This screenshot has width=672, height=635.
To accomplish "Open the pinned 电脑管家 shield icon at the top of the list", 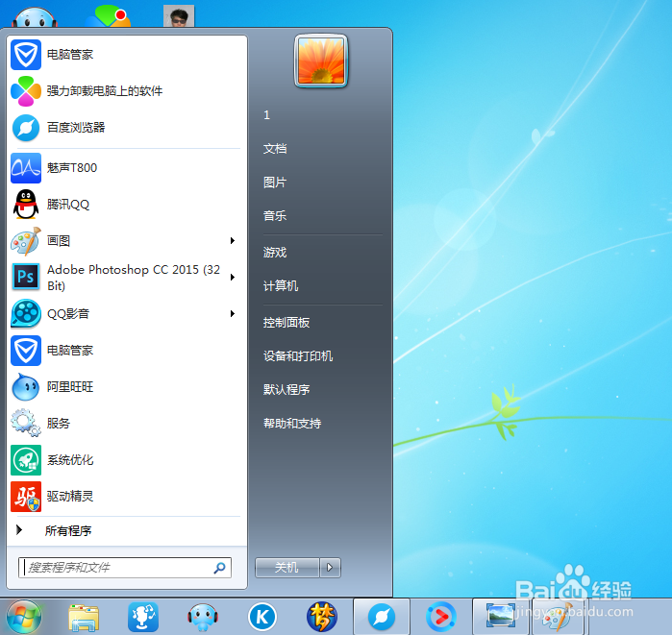I will [x=26, y=55].
